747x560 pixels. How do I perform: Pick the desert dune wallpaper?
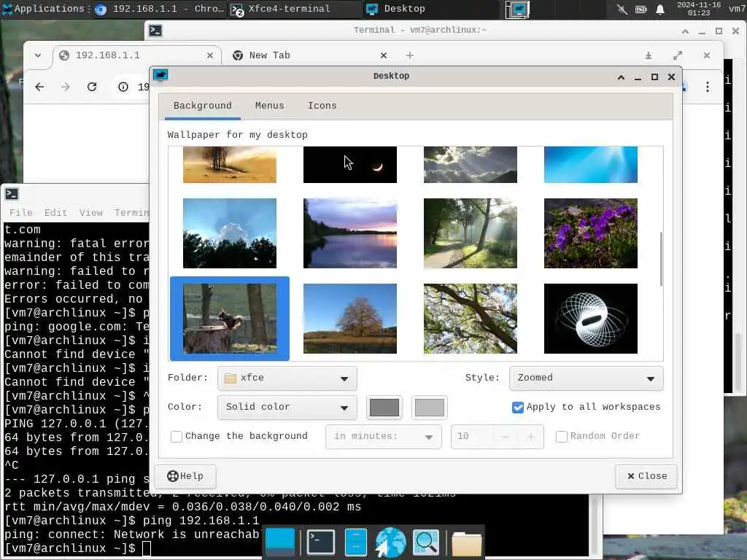pos(230,165)
